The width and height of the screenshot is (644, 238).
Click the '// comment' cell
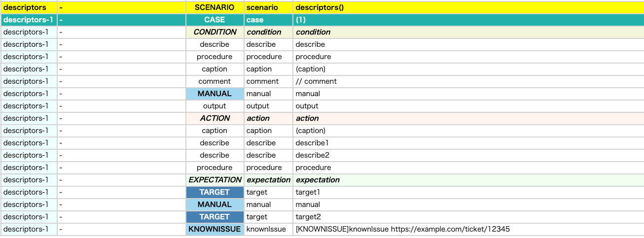pos(468,81)
